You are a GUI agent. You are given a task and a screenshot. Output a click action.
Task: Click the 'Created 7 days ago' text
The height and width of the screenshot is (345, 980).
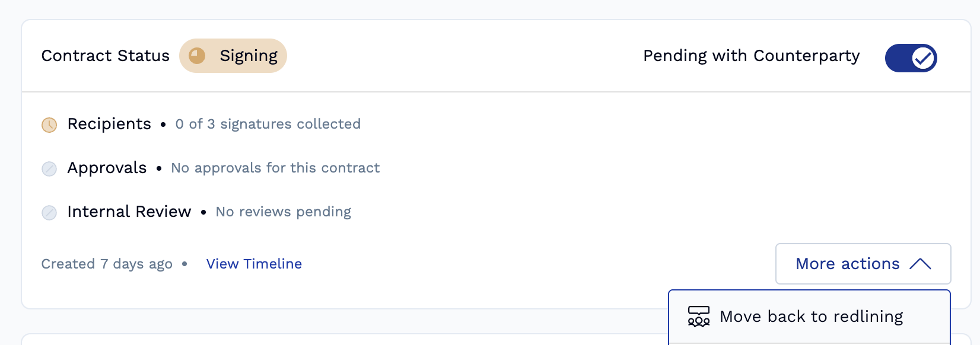point(107,264)
